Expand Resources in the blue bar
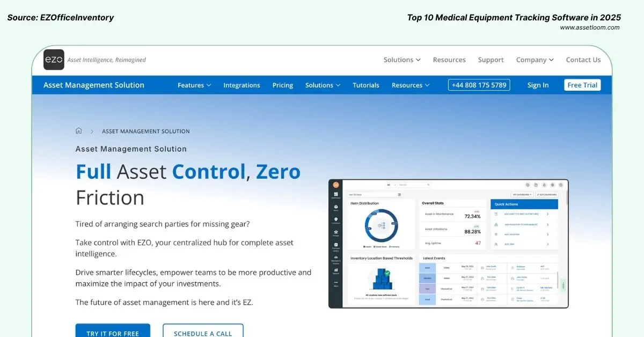This screenshot has width=644, height=337. pyautogui.click(x=411, y=85)
